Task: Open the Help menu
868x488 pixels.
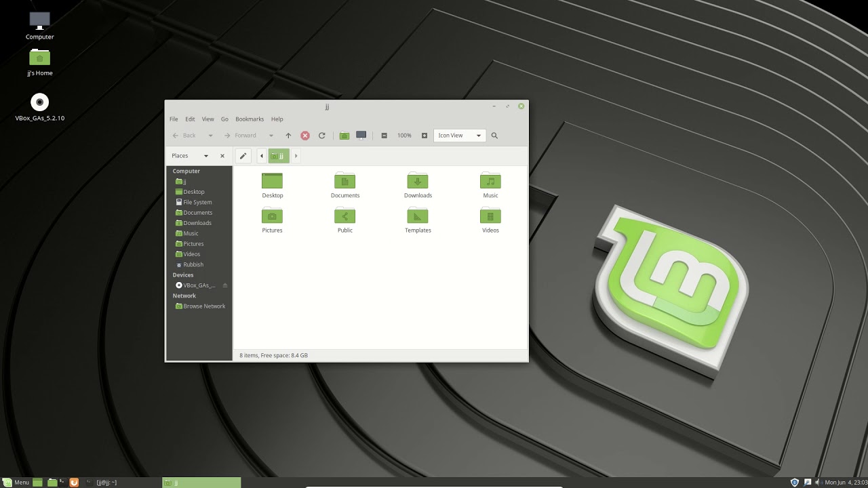Action: pyautogui.click(x=277, y=119)
